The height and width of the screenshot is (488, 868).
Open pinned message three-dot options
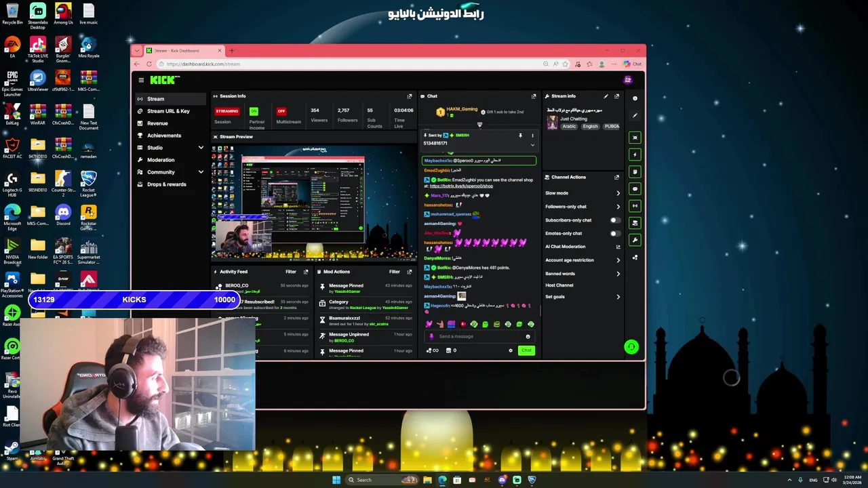532,136
